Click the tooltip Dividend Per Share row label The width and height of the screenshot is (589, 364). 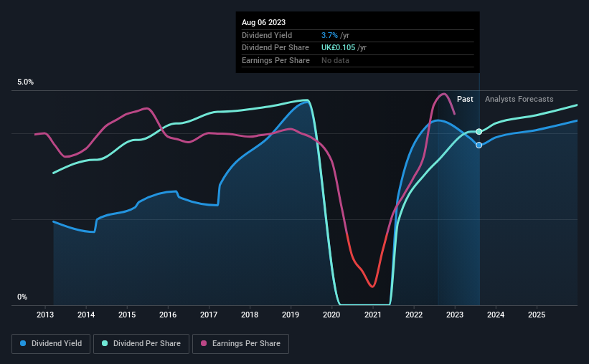275,48
